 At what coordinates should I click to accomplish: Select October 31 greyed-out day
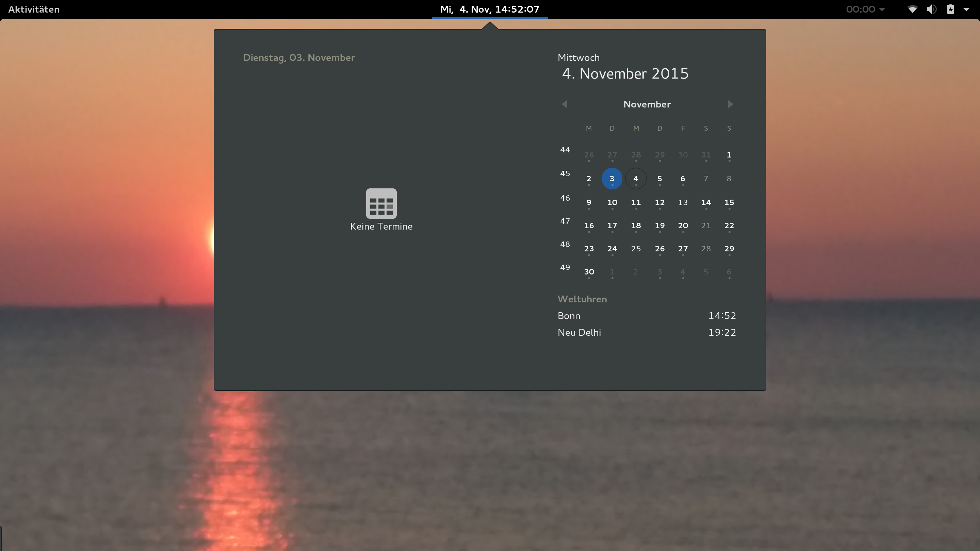[x=706, y=155]
